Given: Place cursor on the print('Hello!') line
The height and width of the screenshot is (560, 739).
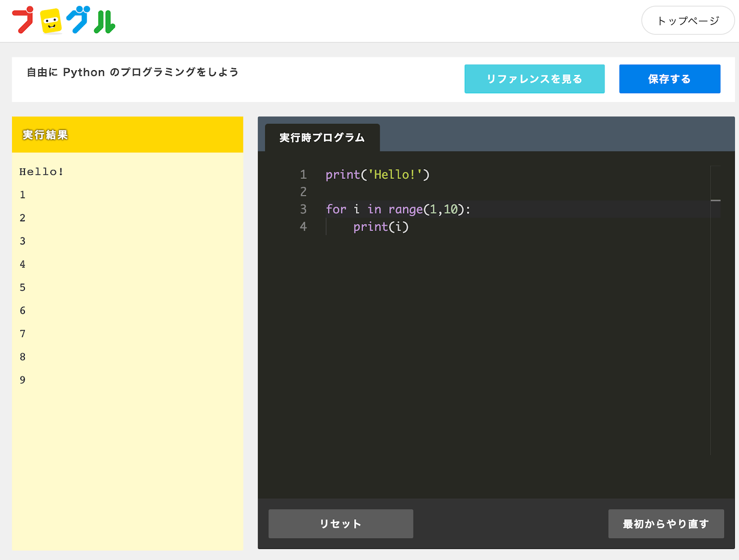Looking at the screenshot, I should (377, 175).
